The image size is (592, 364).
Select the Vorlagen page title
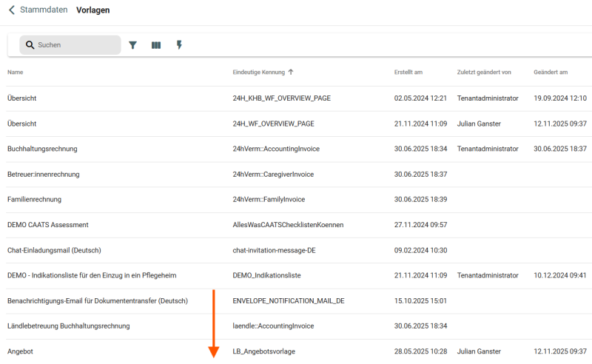[x=93, y=10]
